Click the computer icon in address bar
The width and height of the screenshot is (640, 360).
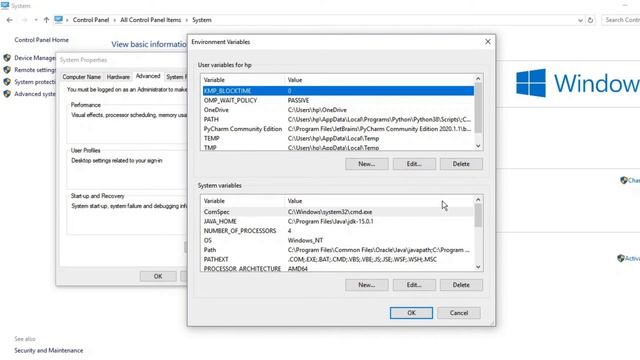58,20
